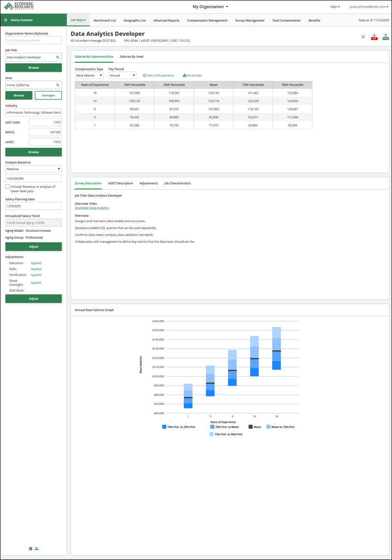Export the report to Excel
The height and width of the screenshot is (560, 392).
[385, 37]
